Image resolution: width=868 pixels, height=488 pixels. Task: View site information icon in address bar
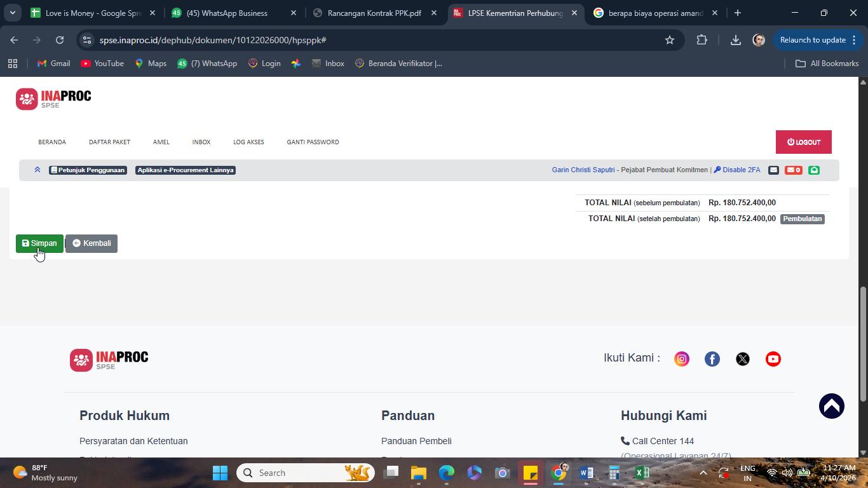[x=87, y=40]
